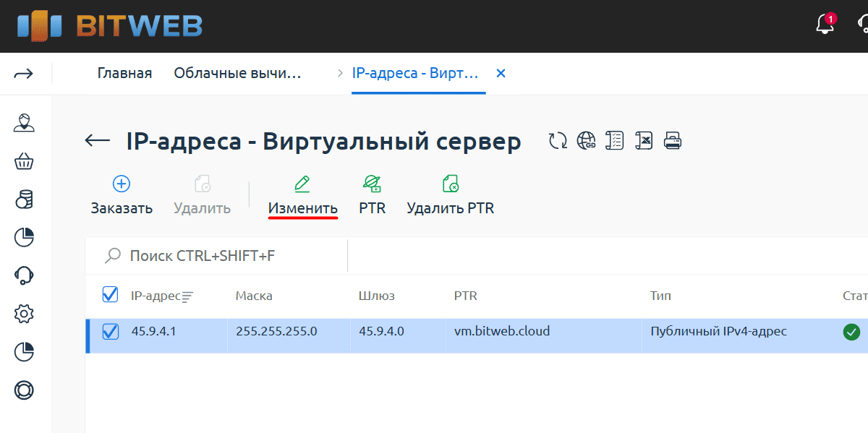868x433 pixels.
Task: Toggle the select-all checkbox in the table header
Action: 110,295
